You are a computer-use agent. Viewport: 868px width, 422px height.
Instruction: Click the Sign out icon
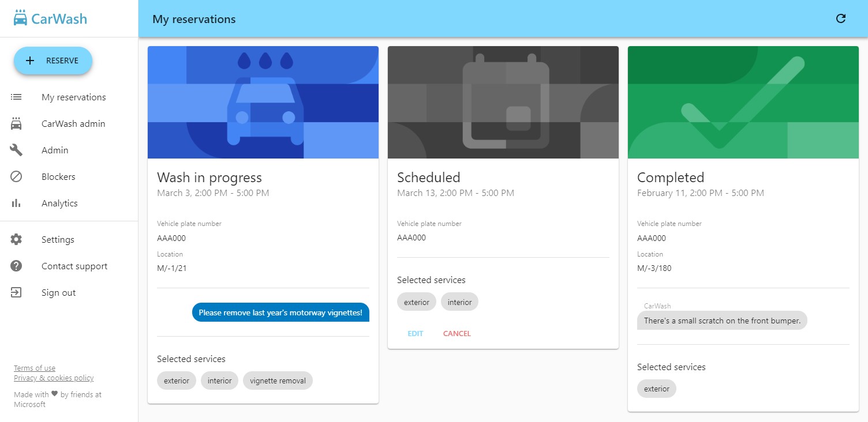click(x=17, y=292)
